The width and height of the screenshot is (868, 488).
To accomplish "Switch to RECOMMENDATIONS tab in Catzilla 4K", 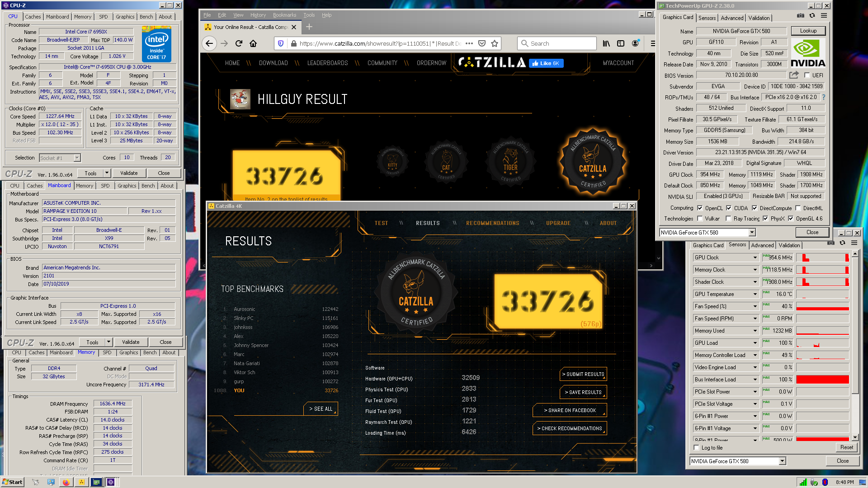I will pos(492,223).
